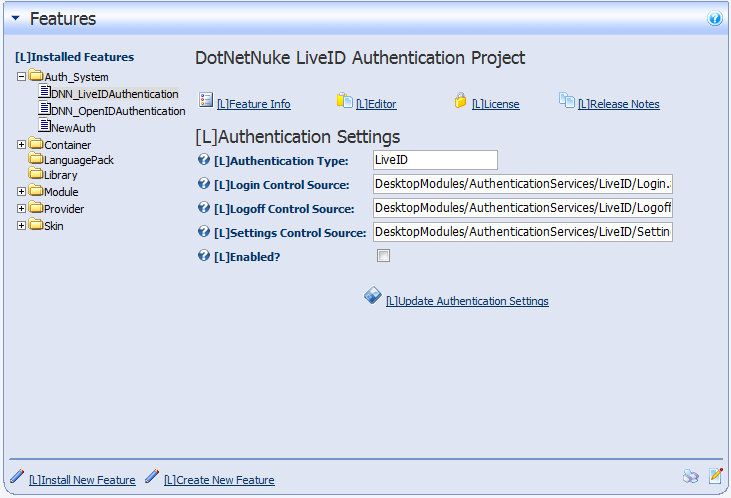Click the Login Control Source text field

point(523,184)
